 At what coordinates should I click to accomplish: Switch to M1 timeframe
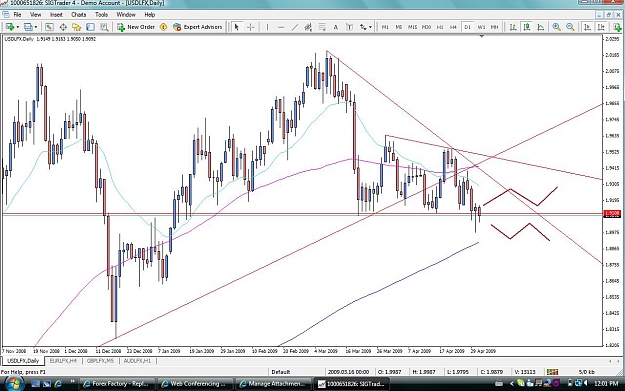(x=385, y=27)
